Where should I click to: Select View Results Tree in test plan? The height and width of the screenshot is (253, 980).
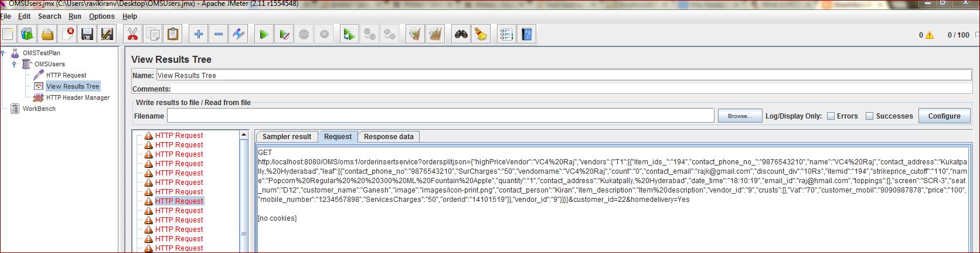(x=72, y=86)
